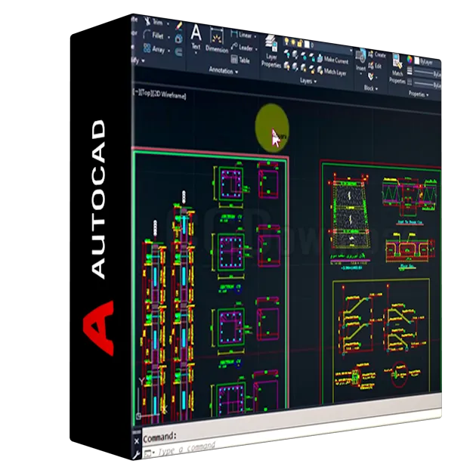Open the current layer dropdown list
The image size is (476, 476).
[351, 51]
